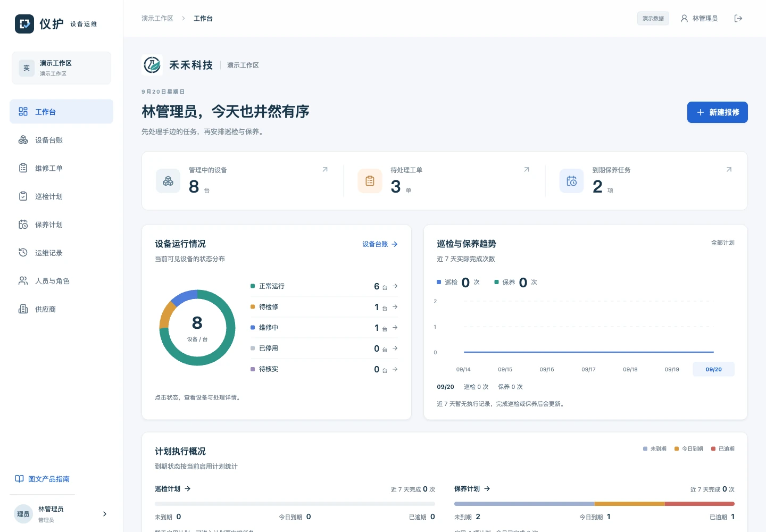Screen dimensions: 766x532
Task: Open the 待核实 status row arrow
Action: 395,369
